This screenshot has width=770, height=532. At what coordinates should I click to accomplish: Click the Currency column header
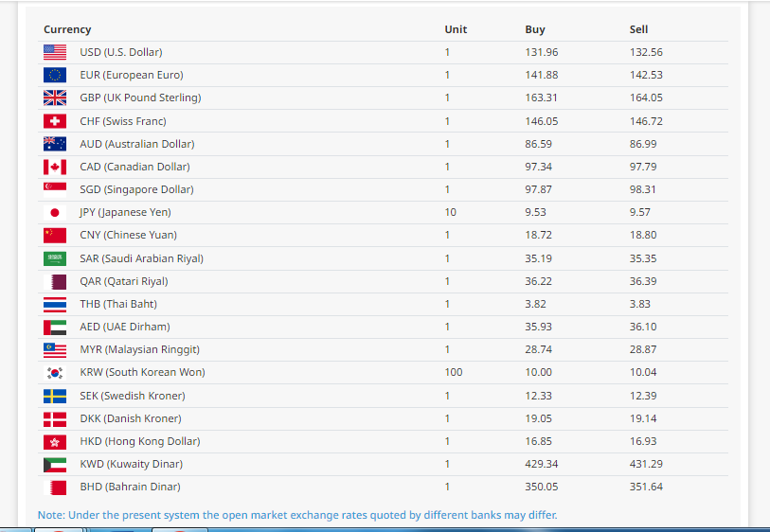click(x=67, y=29)
